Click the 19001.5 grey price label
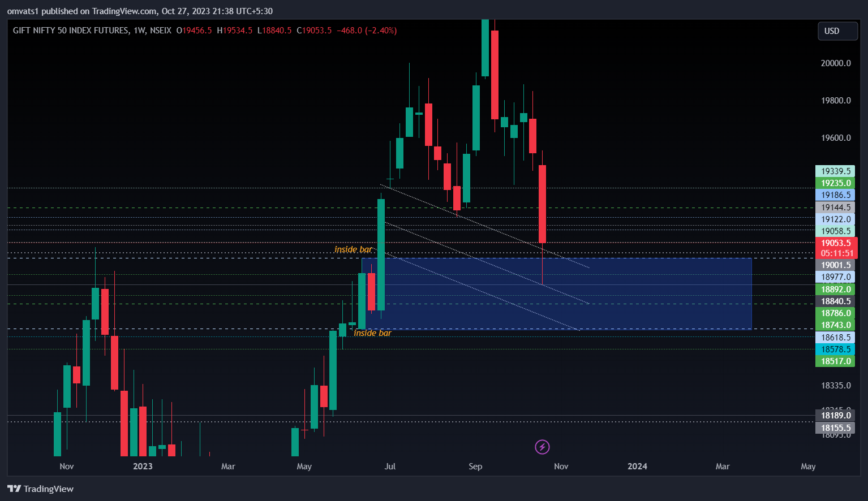This screenshot has height=501, width=868. tap(835, 265)
